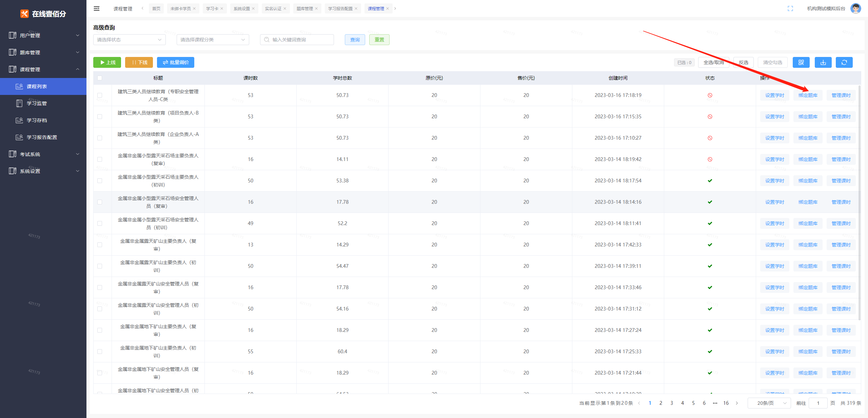Switch to the 首页 tab

[156, 8]
